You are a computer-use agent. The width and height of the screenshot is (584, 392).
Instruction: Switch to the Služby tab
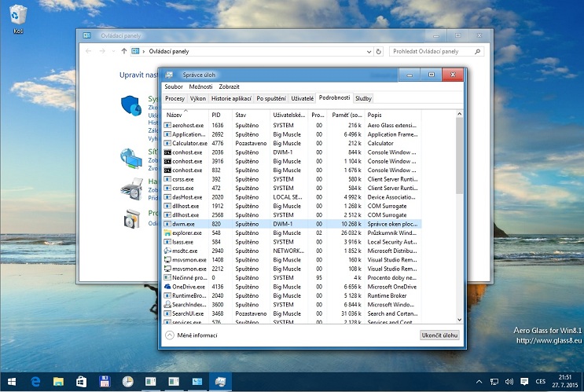363,98
